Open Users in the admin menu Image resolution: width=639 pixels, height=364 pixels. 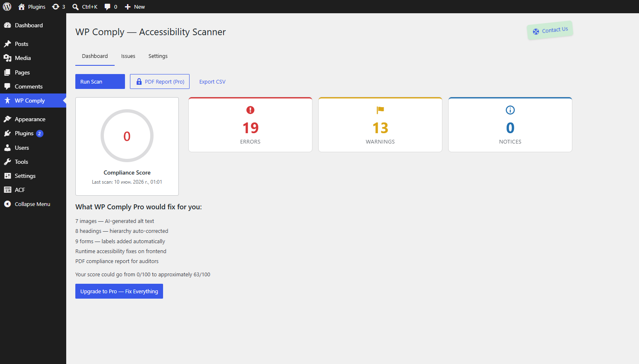[x=33, y=148]
